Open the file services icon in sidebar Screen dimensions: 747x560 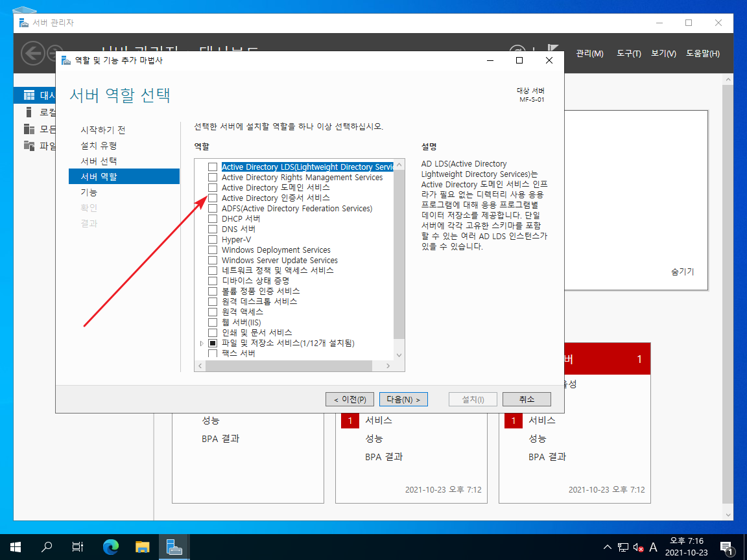[29, 146]
